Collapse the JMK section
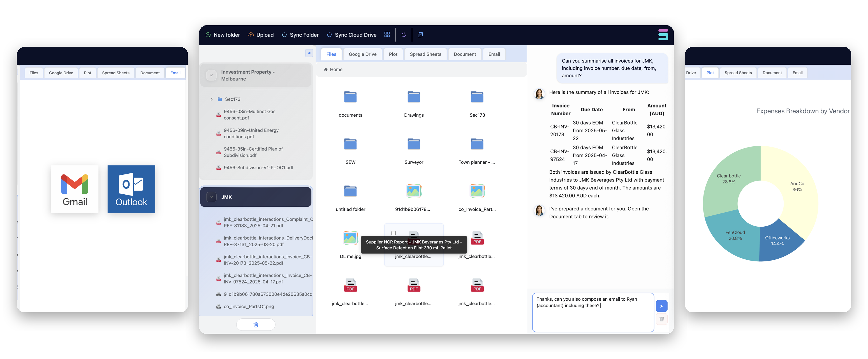The height and width of the screenshot is (359, 868). coord(212,197)
